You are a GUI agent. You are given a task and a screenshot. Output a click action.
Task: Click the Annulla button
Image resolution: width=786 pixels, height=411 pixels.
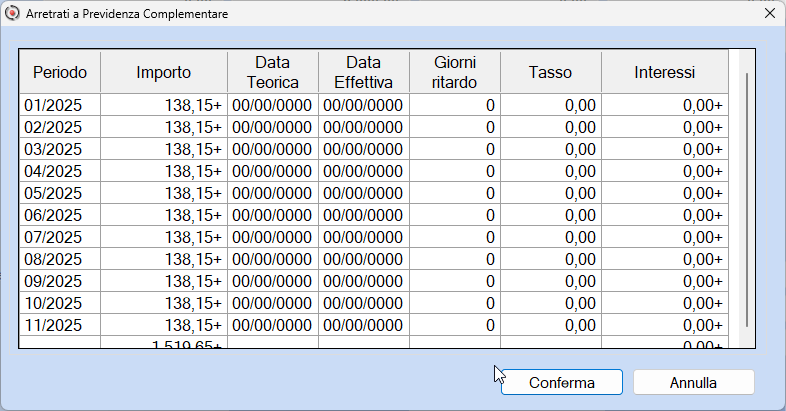694,382
